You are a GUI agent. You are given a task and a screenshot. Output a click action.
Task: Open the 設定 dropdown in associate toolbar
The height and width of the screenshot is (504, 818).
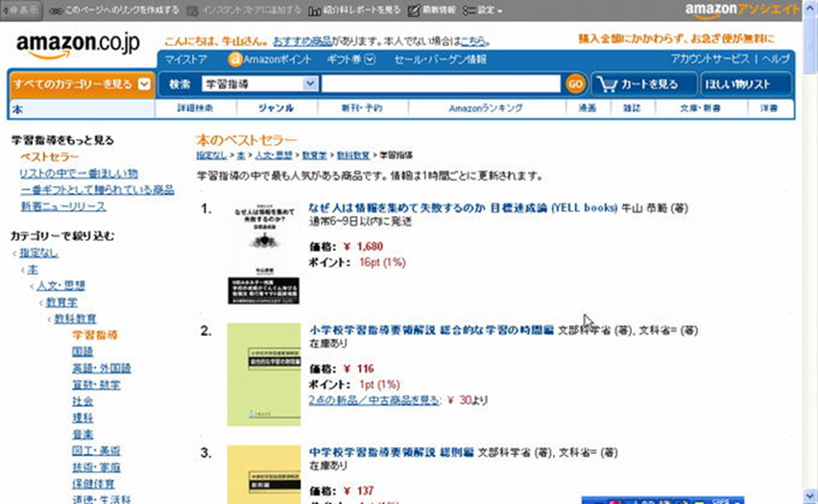[x=483, y=10]
